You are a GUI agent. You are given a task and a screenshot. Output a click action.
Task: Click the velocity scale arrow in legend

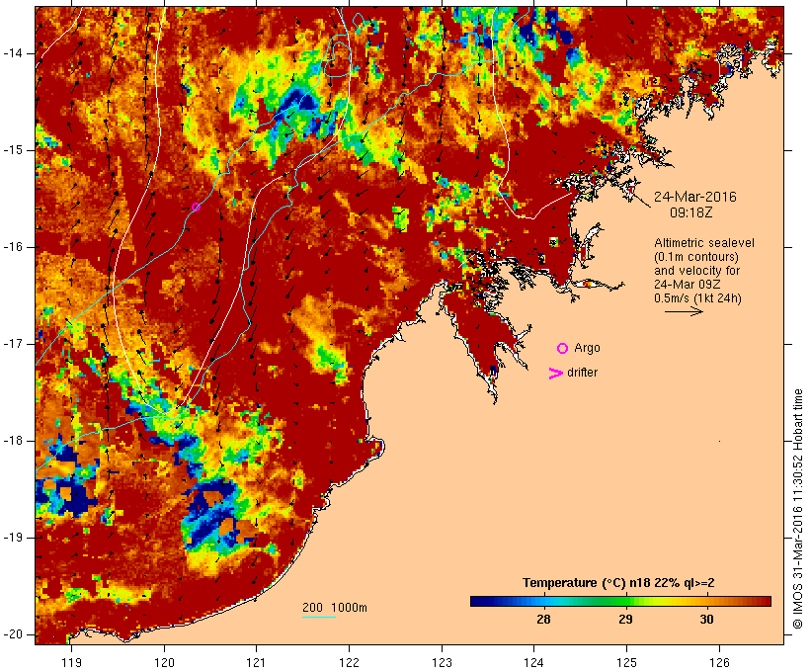[684, 311]
